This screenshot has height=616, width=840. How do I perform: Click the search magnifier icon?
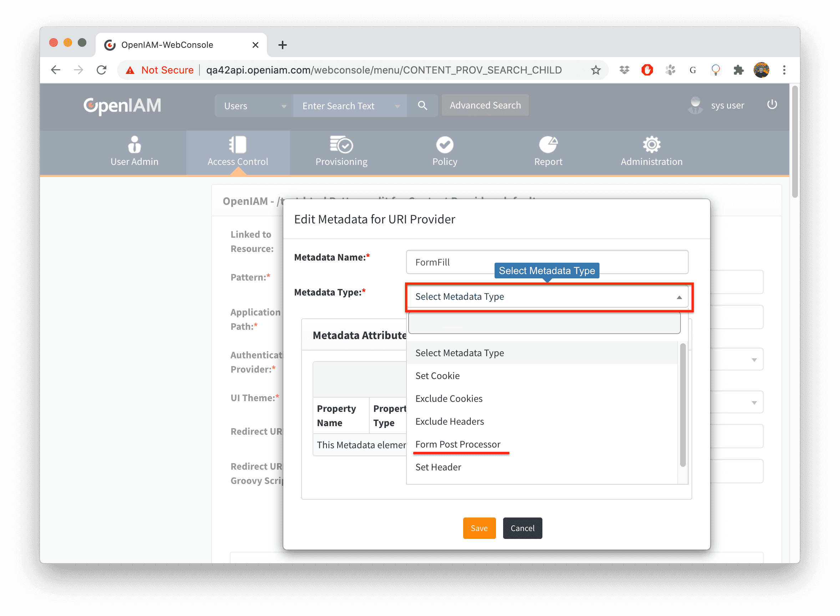[422, 106]
